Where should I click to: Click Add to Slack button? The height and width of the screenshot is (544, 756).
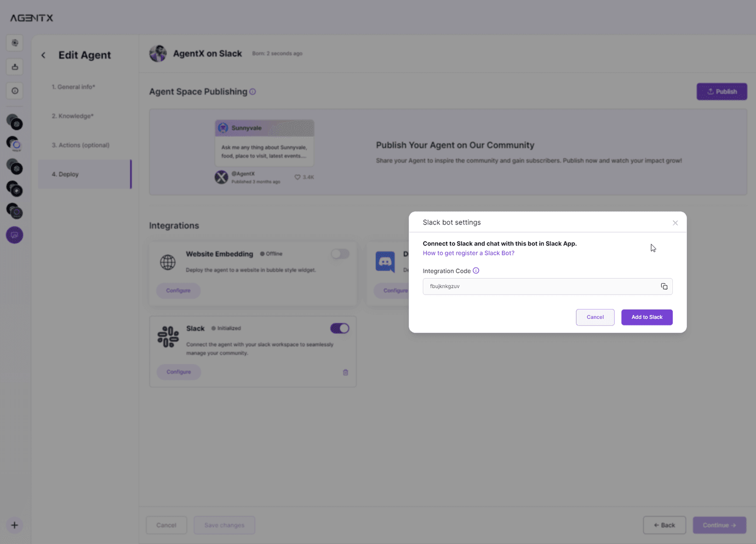pos(647,317)
